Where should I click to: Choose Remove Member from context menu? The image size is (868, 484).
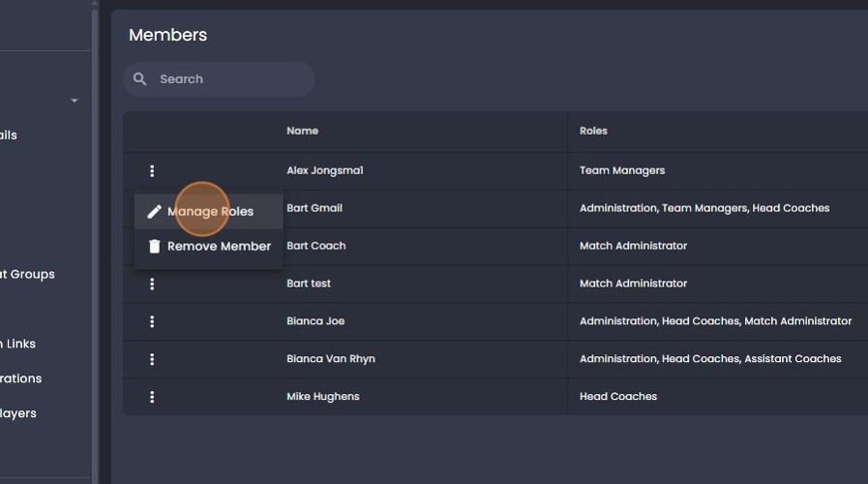point(219,247)
